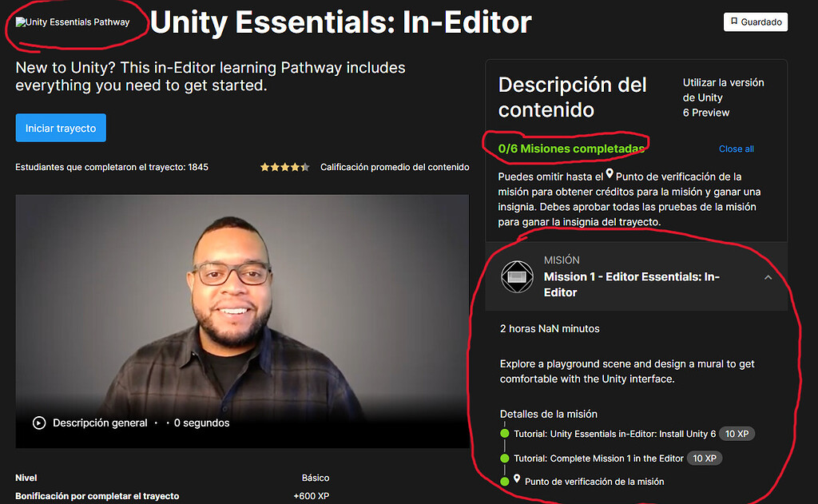
Task: Click the 0/6 Misiones completadas progress text
Action: (x=570, y=149)
